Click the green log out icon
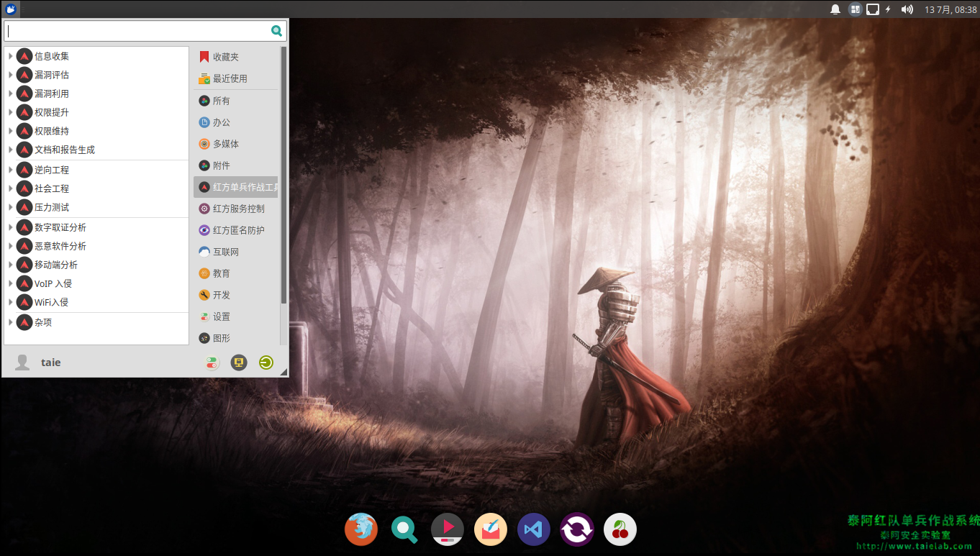Screen dimensions: 980x556 click(x=266, y=363)
